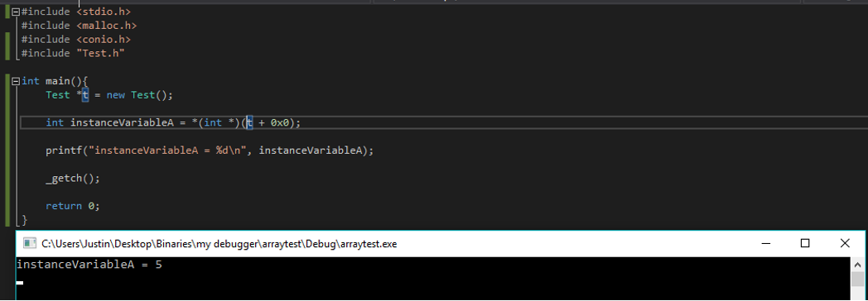
Task: Click the closing brace of main
Action: click(24, 220)
